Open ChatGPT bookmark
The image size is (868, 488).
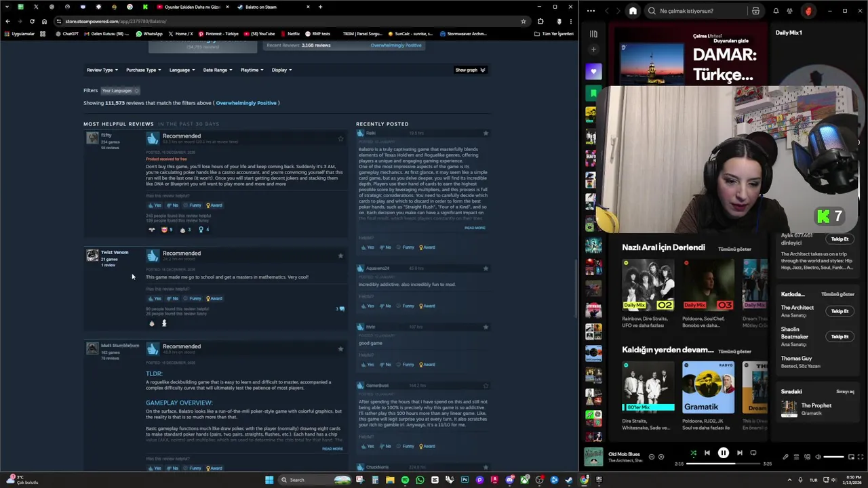(x=66, y=34)
